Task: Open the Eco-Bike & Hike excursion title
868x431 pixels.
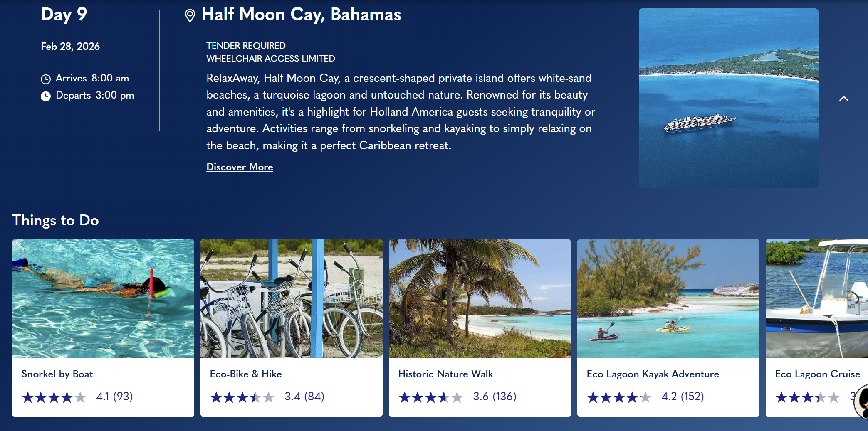Action: coord(246,374)
